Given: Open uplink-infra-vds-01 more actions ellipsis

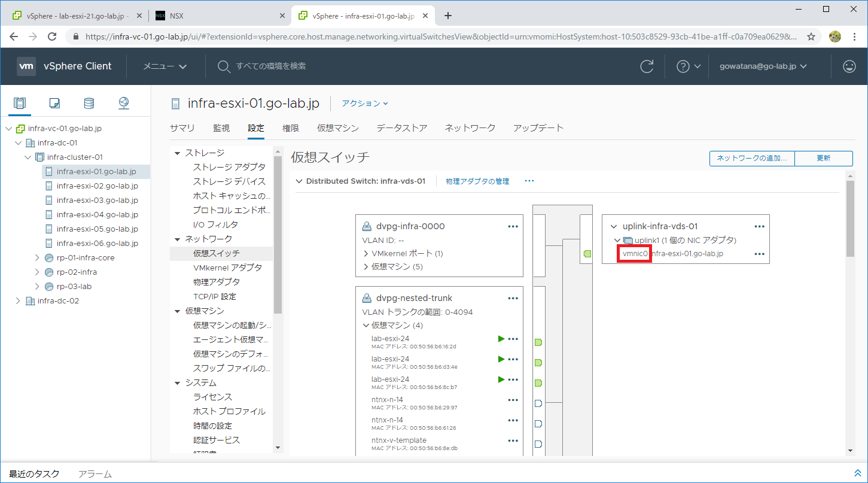Looking at the screenshot, I should click(760, 226).
